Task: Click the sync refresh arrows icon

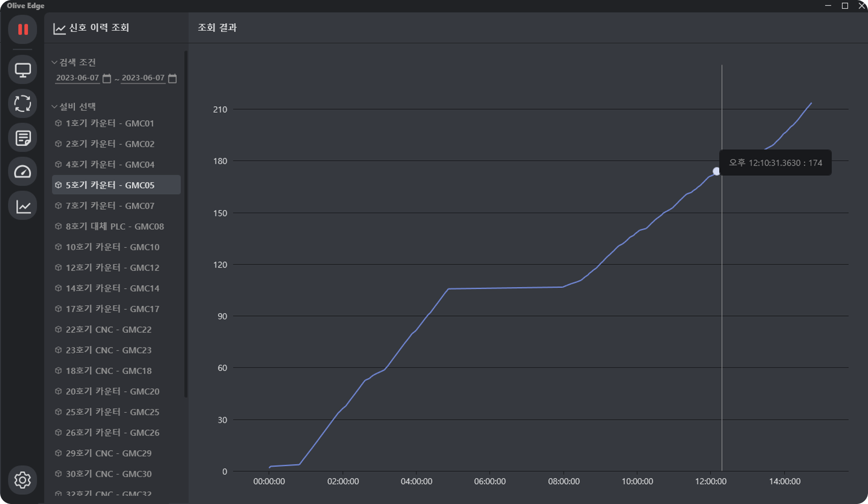Action: click(23, 103)
